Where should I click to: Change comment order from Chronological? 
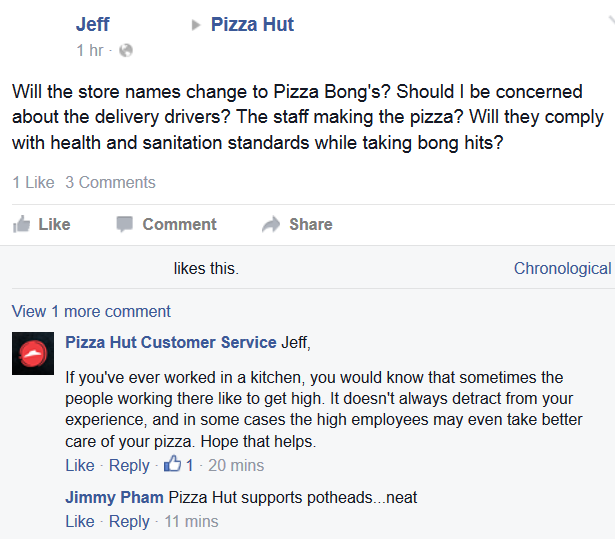(x=562, y=269)
